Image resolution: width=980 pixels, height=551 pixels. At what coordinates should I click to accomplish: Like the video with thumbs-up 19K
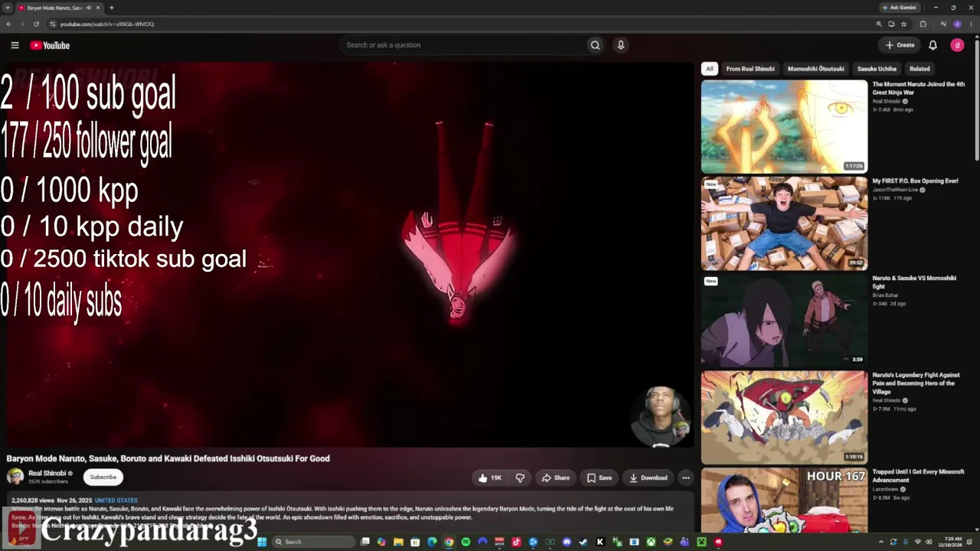point(490,478)
